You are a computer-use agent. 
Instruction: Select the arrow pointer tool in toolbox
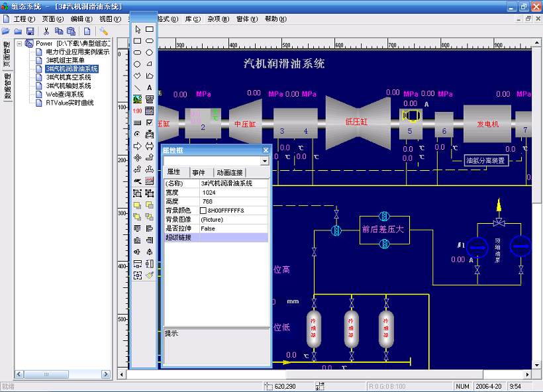click(138, 29)
